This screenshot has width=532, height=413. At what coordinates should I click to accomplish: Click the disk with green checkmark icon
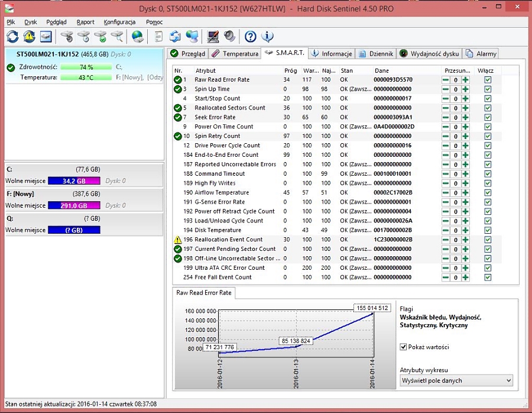click(100, 36)
